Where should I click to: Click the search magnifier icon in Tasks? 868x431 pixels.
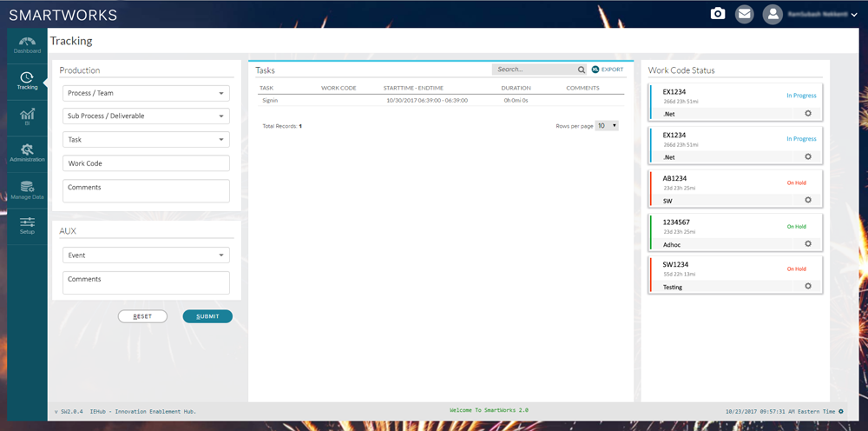pyautogui.click(x=582, y=70)
